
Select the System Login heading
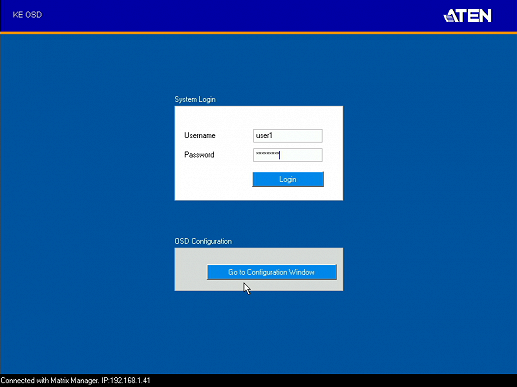pos(195,99)
